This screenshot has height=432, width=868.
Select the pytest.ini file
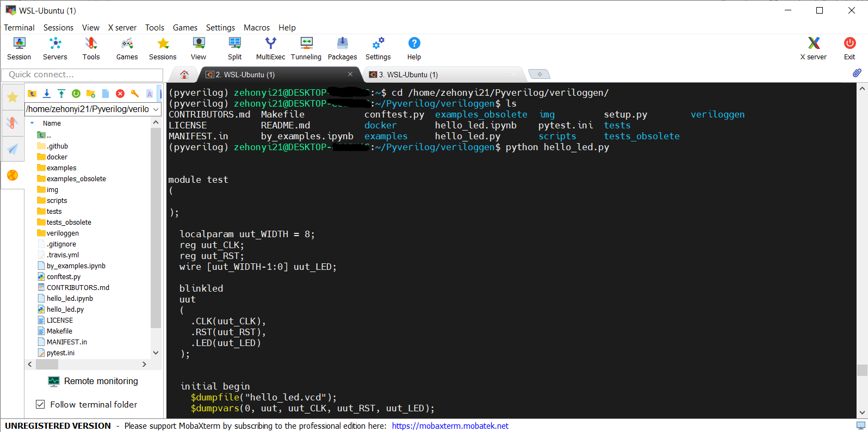(x=60, y=353)
